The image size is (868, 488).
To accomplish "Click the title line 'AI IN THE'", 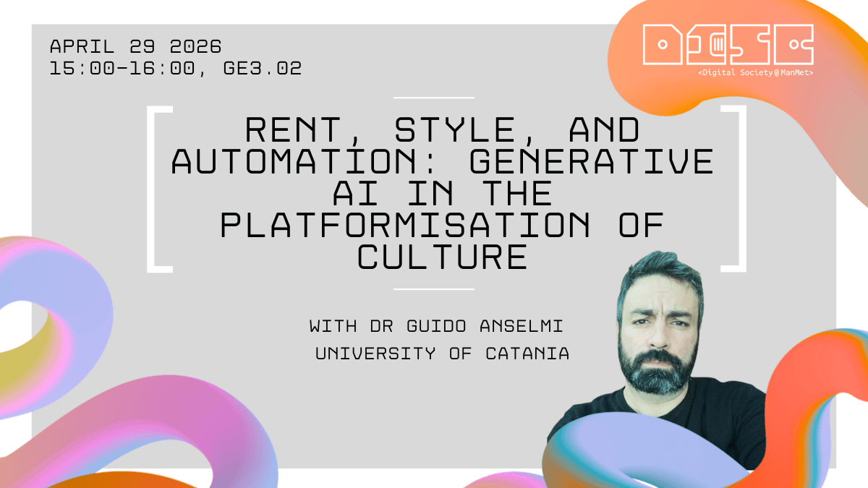I will (443, 194).
